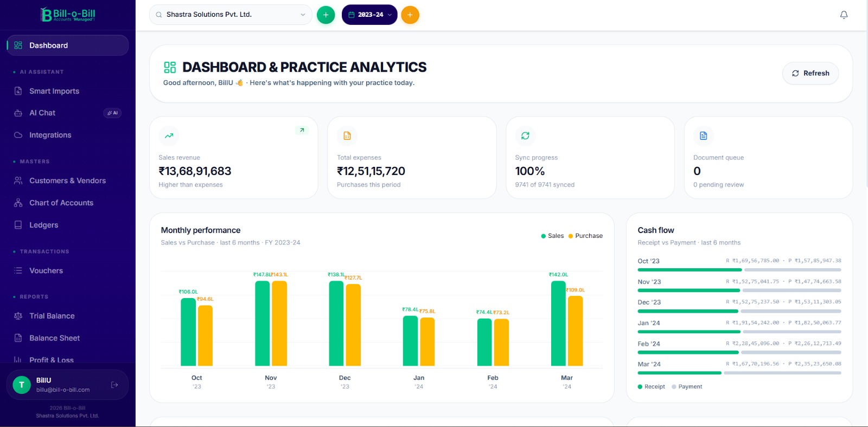Click the Document queue file icon
The height and width of the screenshot is (427, 868).
[x=704, y=135]
